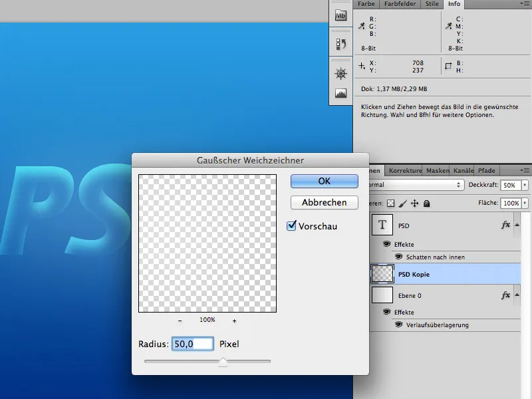
Task: Click the PSD text layer thumbnail
Action: 382,225
